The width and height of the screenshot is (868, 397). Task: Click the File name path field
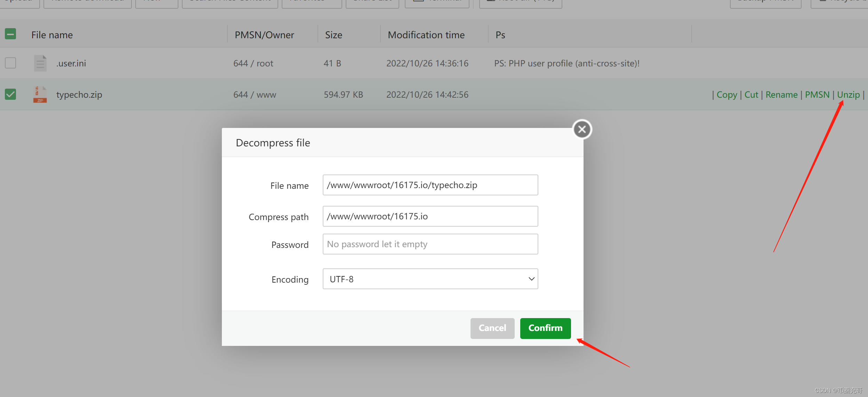[x=430, y=185]
